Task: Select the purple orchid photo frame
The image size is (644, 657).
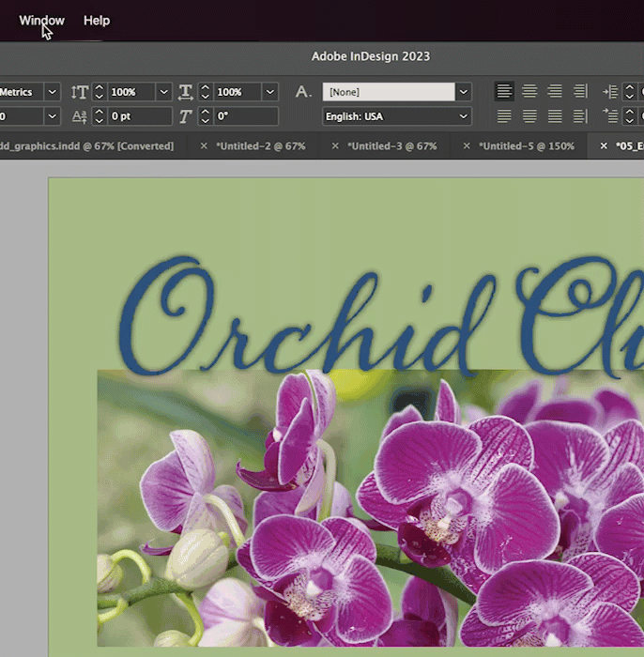Action: tap(371, 508)
